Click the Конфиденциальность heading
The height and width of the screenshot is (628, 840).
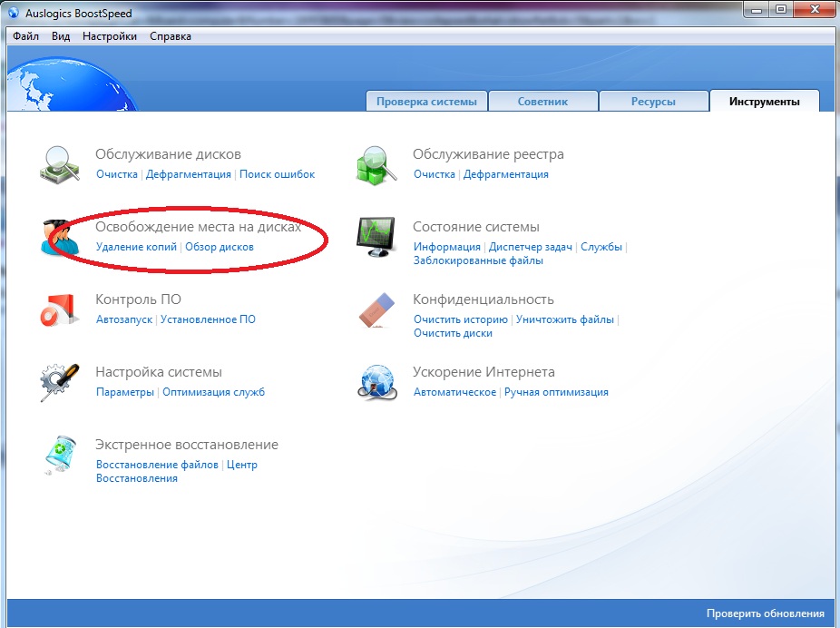[x=483, y=299]
